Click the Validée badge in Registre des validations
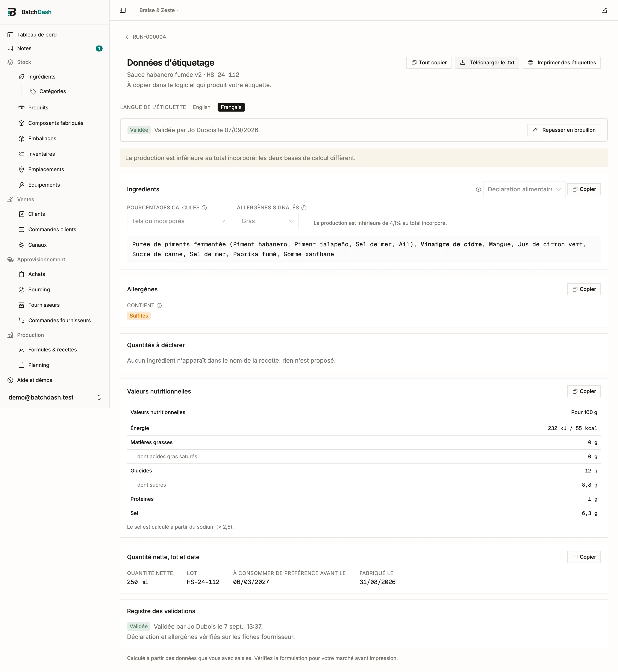 click(x=138, y=627)
